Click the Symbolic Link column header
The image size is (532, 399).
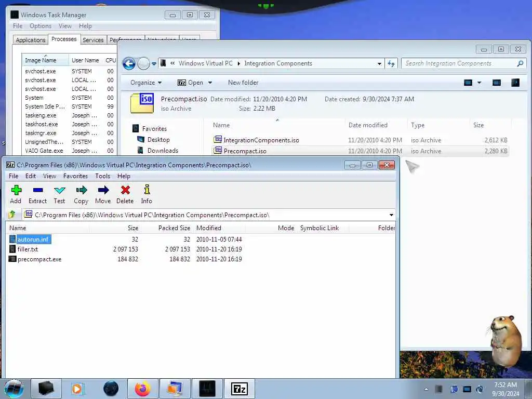[x=320, y=228]
